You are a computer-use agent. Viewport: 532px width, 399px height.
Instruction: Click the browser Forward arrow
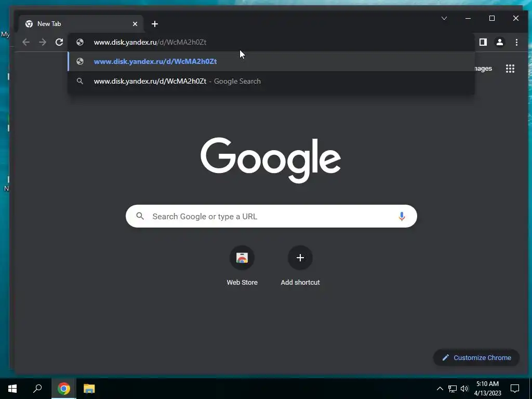[43, 42]
